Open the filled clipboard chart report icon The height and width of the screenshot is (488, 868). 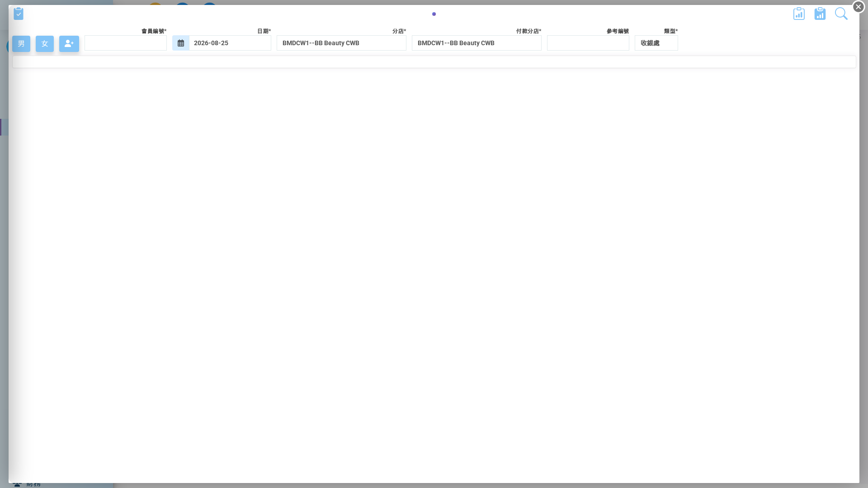820,14
